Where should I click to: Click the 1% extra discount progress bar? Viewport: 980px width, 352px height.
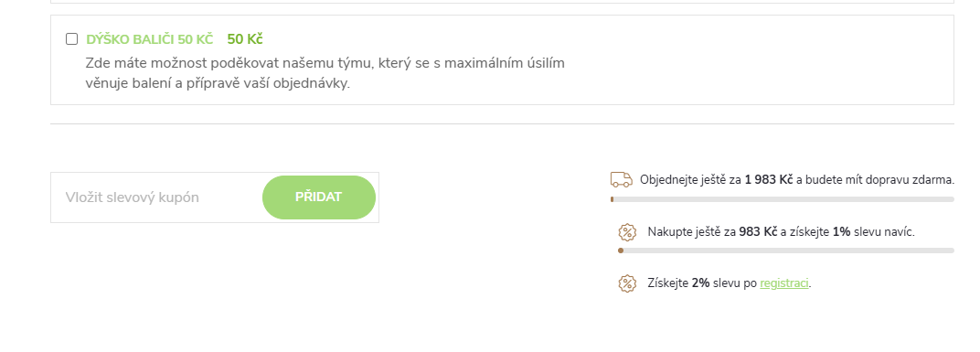point(786,251)
